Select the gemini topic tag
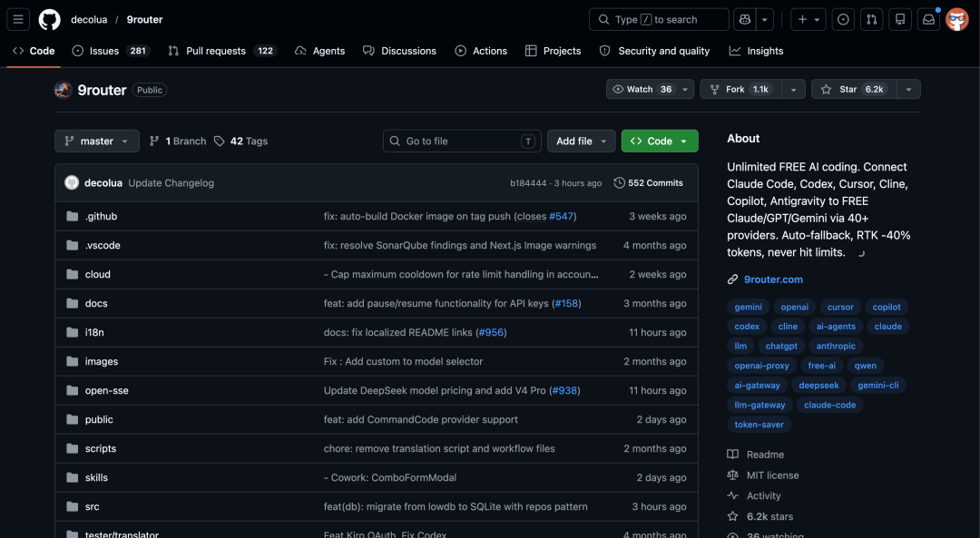980x538 pixels. 748,307
